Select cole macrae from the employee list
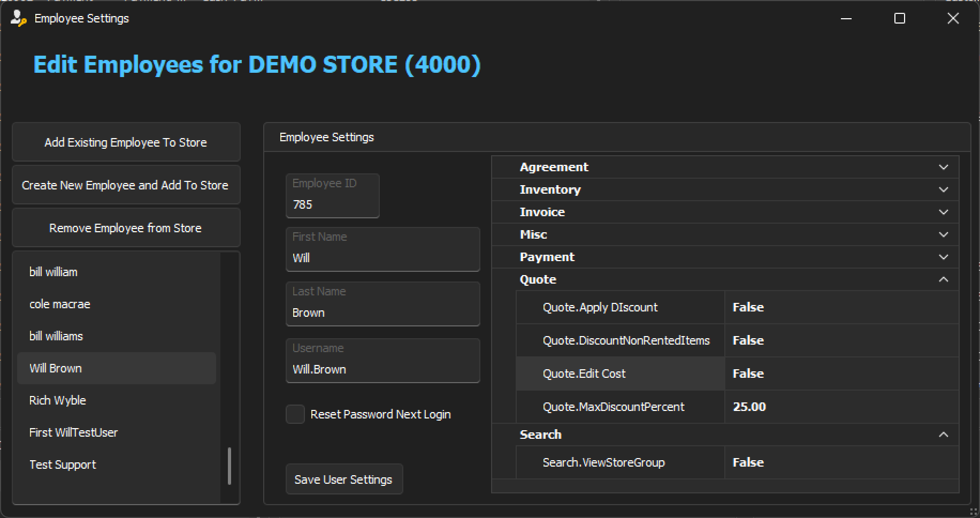This screenshot has width=980, height=518. (x=60, y=304)
